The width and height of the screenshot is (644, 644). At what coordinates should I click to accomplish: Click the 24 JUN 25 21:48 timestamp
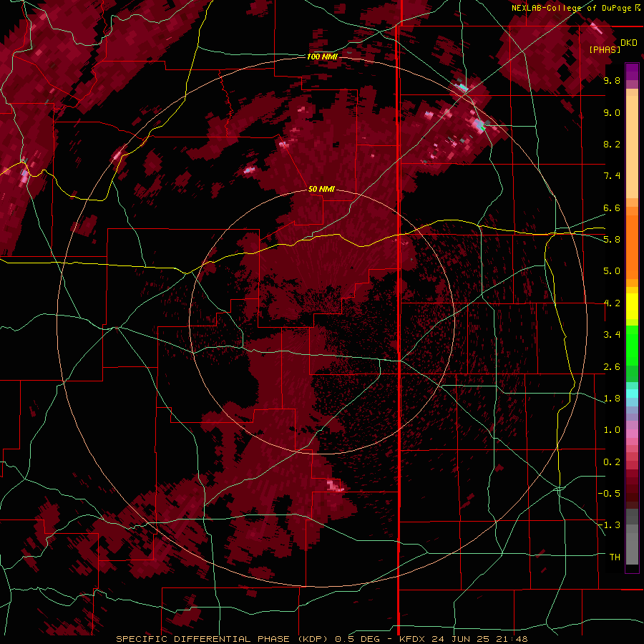(x=479, y=639)
